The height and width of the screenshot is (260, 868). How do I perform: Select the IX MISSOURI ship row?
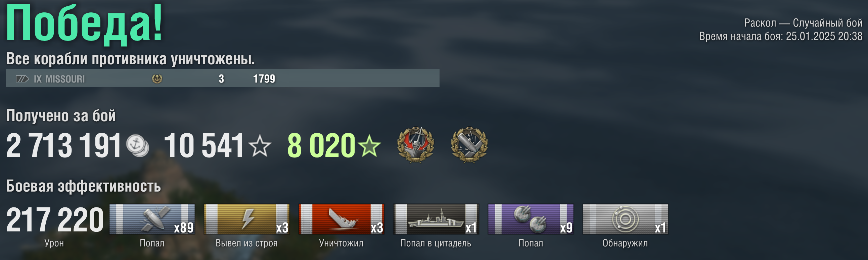point(222,78)
